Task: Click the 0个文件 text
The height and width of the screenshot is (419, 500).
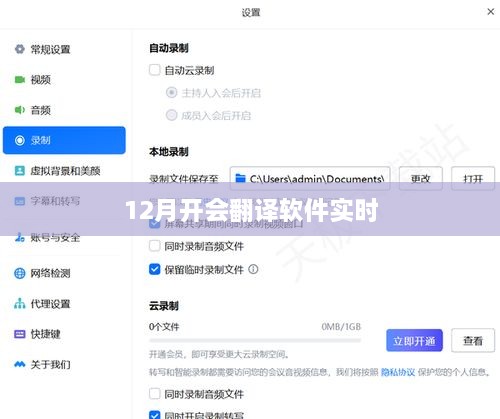Action: click(x=164, y=327)
